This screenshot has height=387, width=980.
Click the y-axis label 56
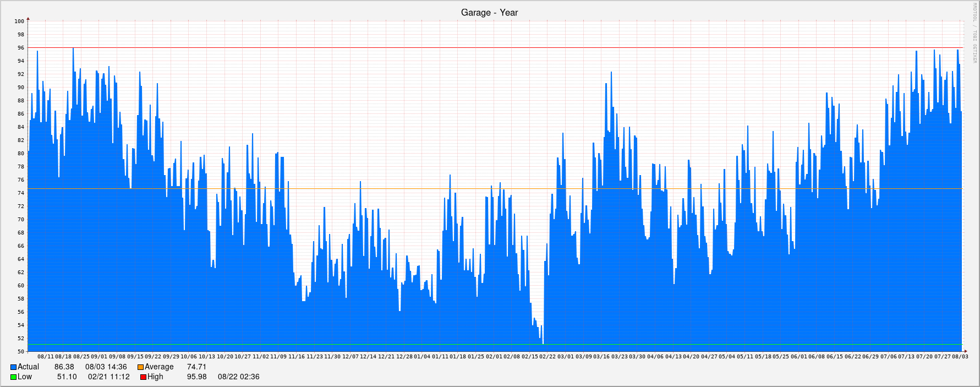[x=21, y=312]
